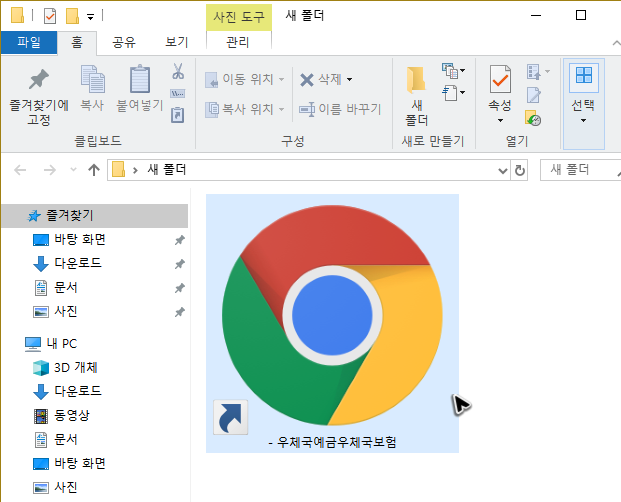The height and width of the screenshot is (502, 621).
Task: Open pinned 다운로드 under 즐겨찾기
Action: 78,263
